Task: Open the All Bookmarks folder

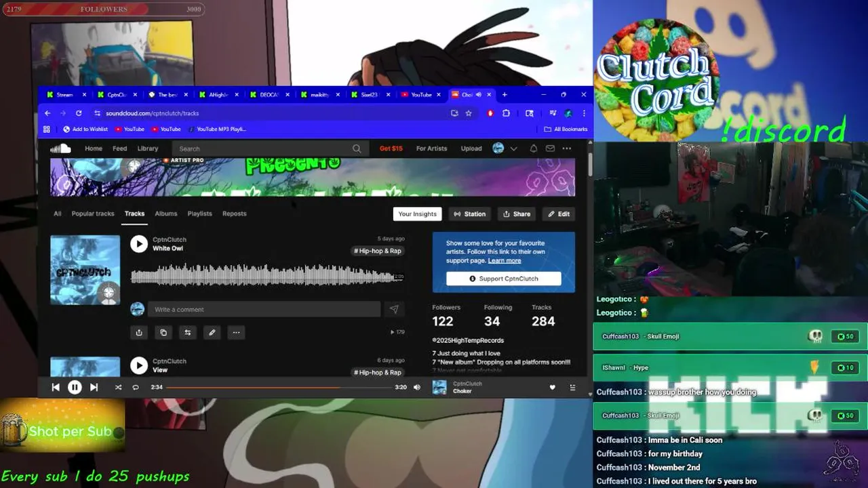Action: (x=566, y=129)
